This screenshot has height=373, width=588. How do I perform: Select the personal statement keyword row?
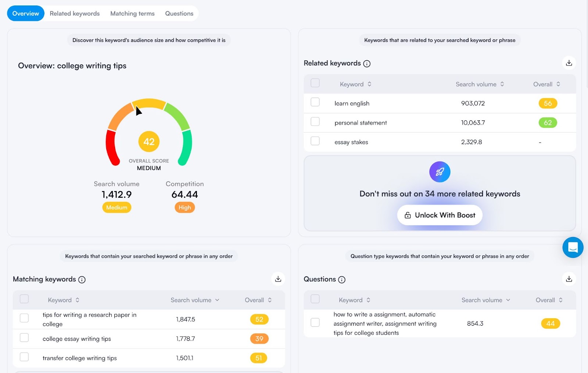(x=360, y=123)
